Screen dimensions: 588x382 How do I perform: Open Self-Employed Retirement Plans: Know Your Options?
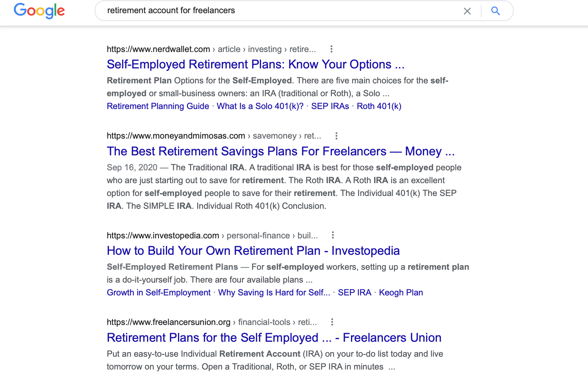pyautogui.click(x=255, y=64)
